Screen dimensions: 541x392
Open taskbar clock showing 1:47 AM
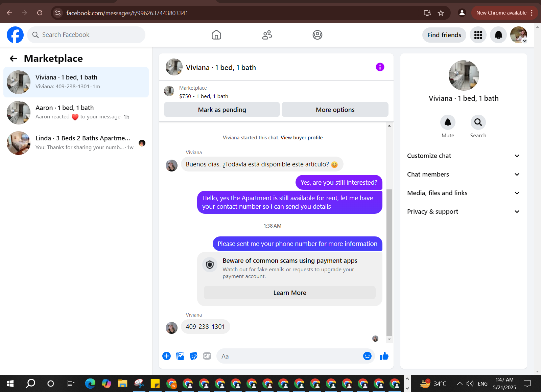click(x=504, y=384)
